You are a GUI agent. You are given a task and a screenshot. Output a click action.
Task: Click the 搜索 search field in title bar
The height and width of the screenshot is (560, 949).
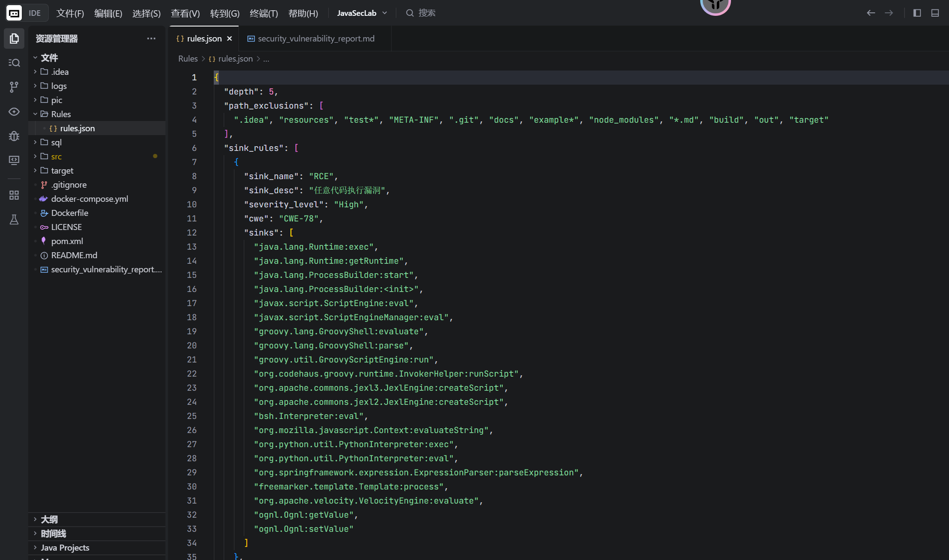(426, 13)
